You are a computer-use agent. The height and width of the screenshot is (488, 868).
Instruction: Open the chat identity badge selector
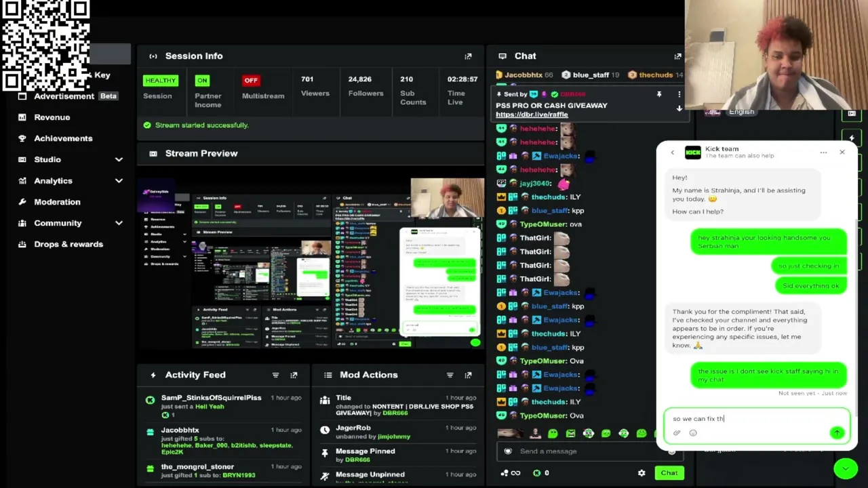pyautogui.click(x=508, y=451)
